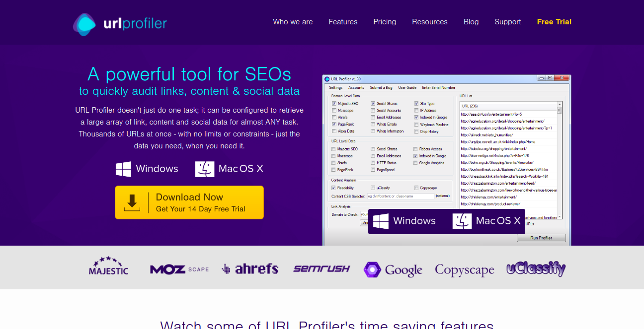Open Settings menu in URL Profiler window

click(336, 87)
